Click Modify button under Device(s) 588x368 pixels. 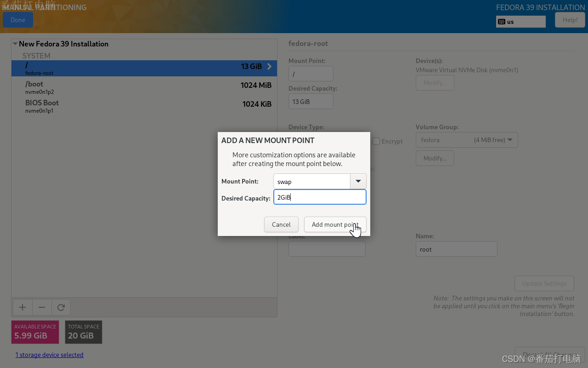pyautogui.click(x=435, y=83)
